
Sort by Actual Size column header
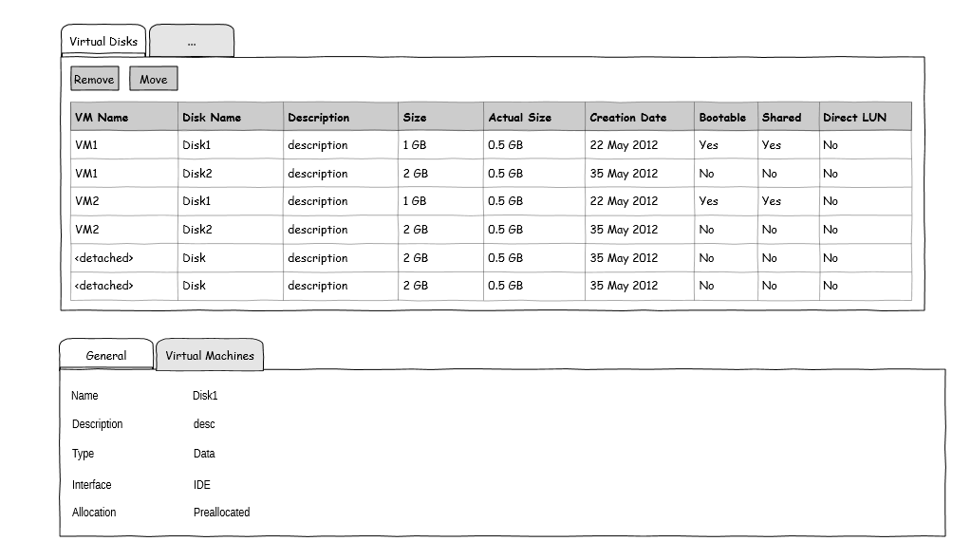(519, 118)
